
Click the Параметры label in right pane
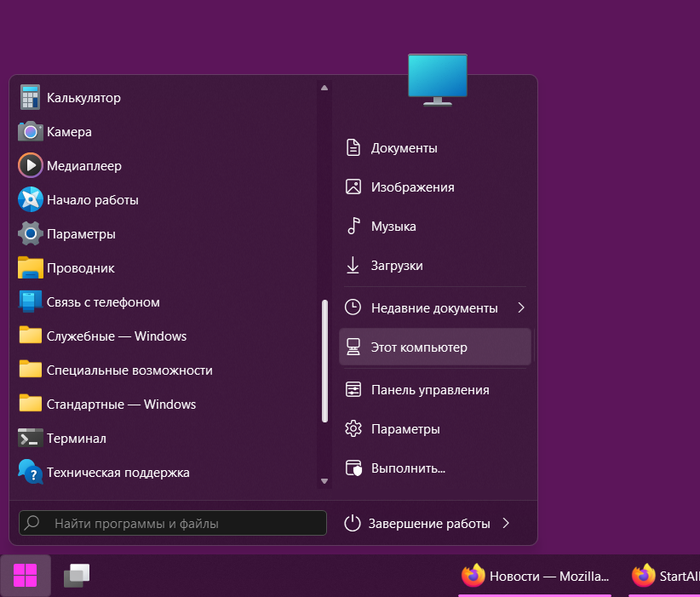(x=406, y=429)
